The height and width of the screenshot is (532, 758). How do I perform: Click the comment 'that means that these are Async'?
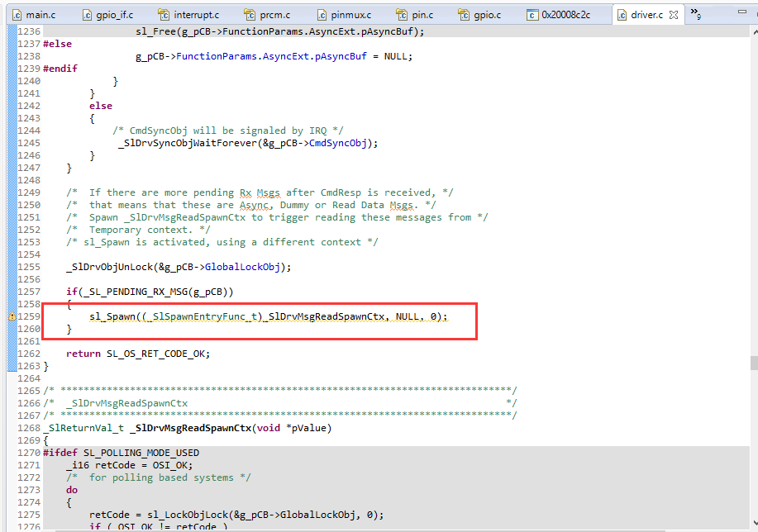tap(251, 205)
